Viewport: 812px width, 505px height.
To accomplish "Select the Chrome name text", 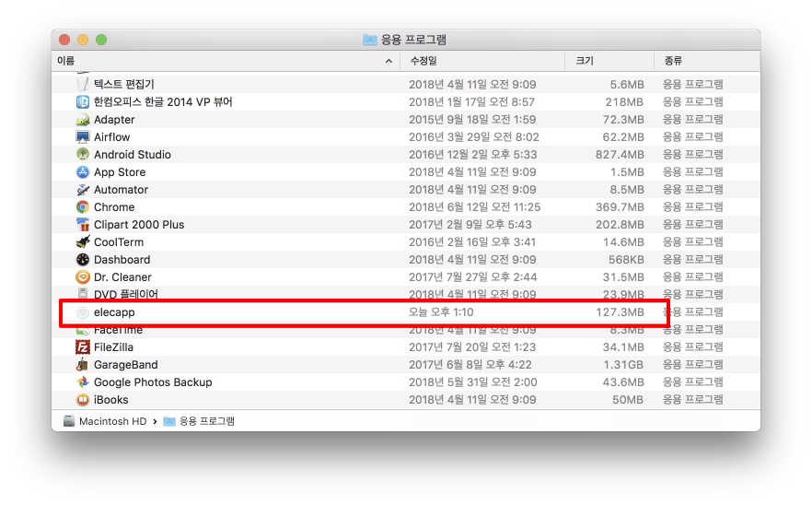I will [114, 207].
